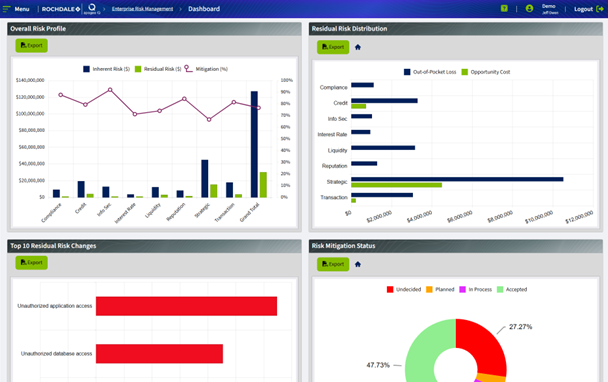Click home icon in Residual Risk Distribution panel

coord(358,47)
